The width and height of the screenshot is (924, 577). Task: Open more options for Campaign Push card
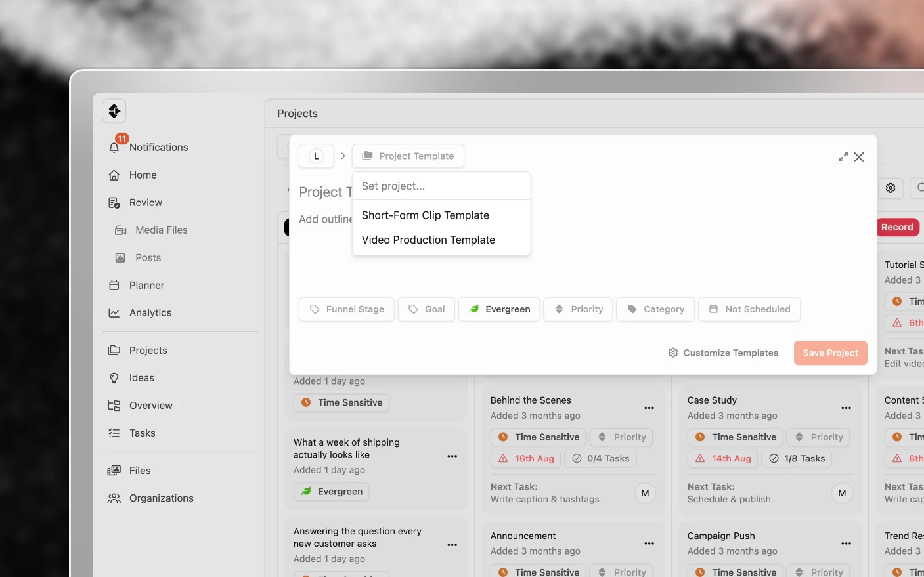tap(847, 544)
